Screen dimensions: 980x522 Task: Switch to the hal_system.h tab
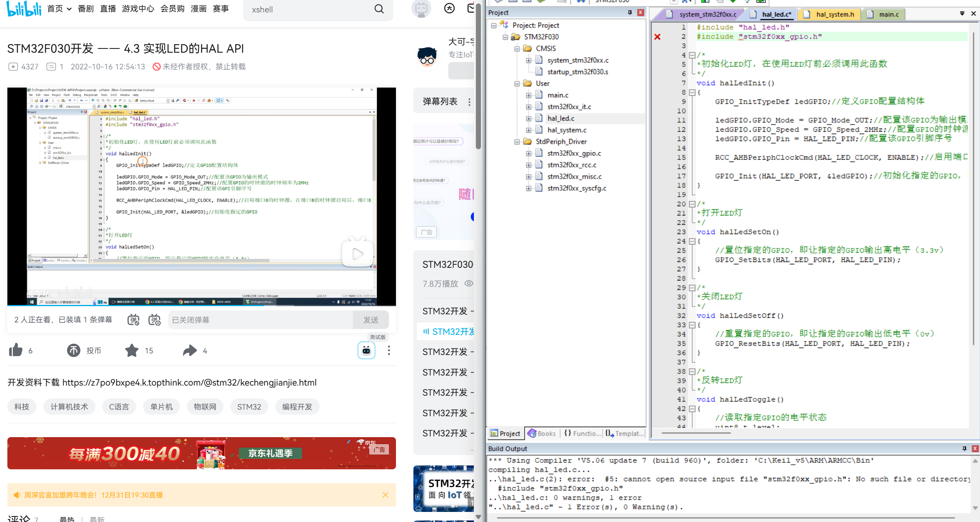tap(835, 14)
